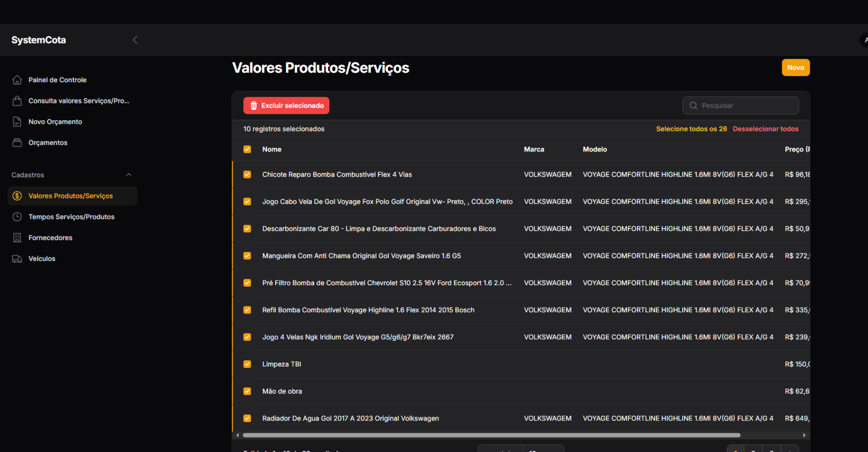This screenshot has width=868, height=452.
Task: Click the truck icon beside Veículos
Action: coord(17,259)
